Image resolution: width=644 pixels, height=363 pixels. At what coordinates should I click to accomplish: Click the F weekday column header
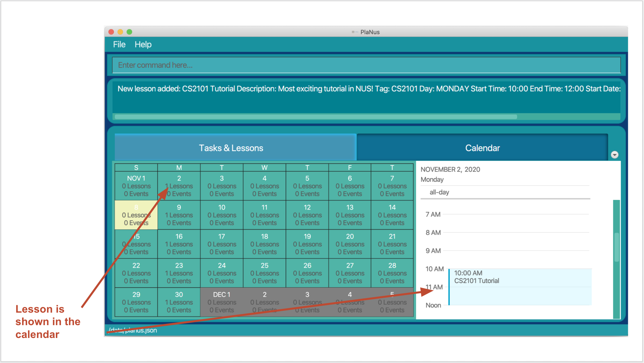350,167
